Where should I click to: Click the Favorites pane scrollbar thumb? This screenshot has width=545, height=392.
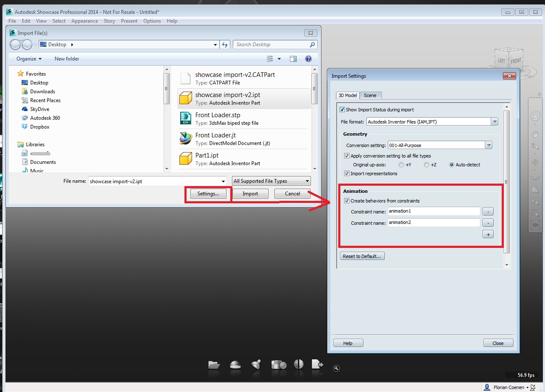(x=167, y=89)
